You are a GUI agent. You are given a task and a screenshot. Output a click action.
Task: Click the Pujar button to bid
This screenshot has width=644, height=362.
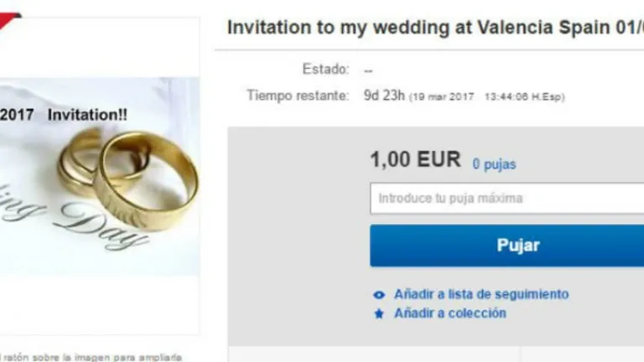coord(506,246)
